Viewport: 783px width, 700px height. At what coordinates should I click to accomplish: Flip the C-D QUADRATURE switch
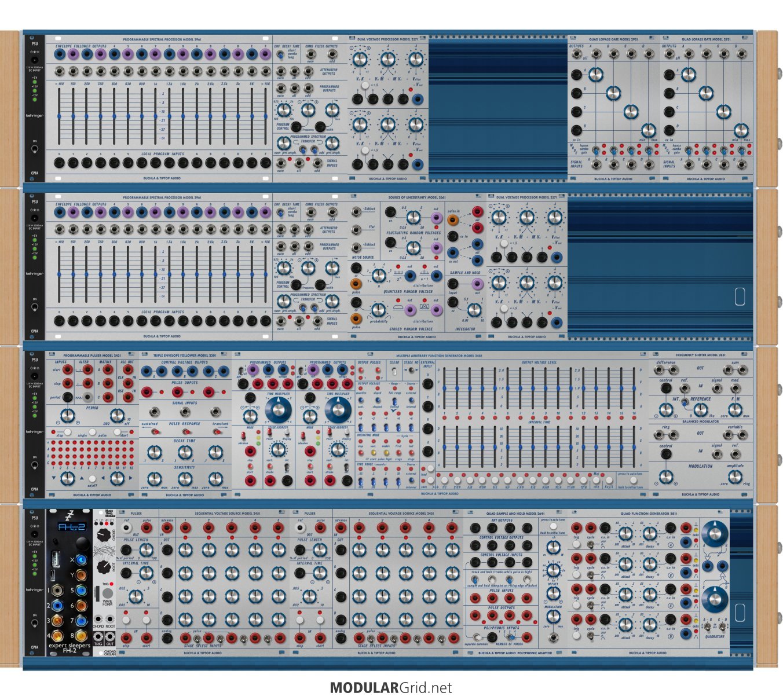pyautogui.click(x=722, y=626)
